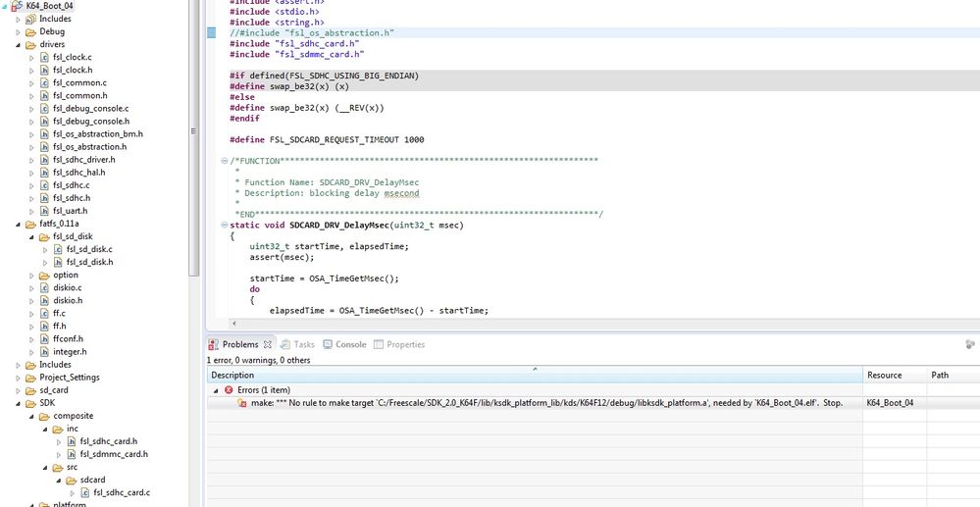The image size is (980, 507).
Task: Expand the lower Includes node
Action: (x=18, y=365)
